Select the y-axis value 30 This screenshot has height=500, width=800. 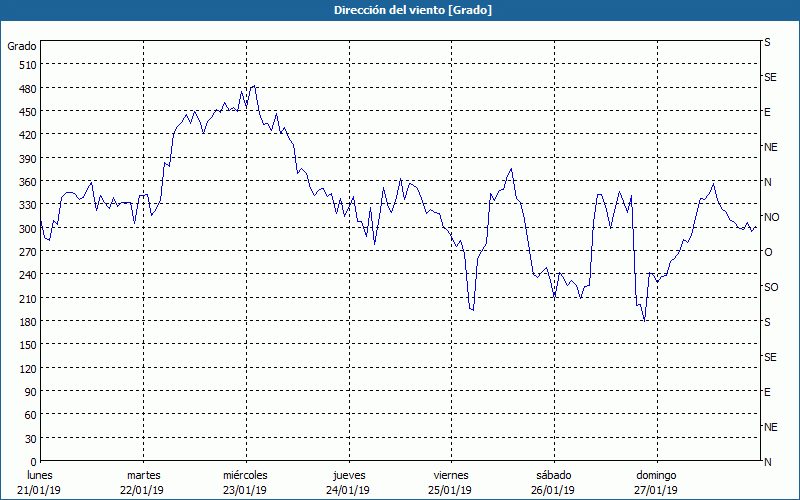[31, 439]
